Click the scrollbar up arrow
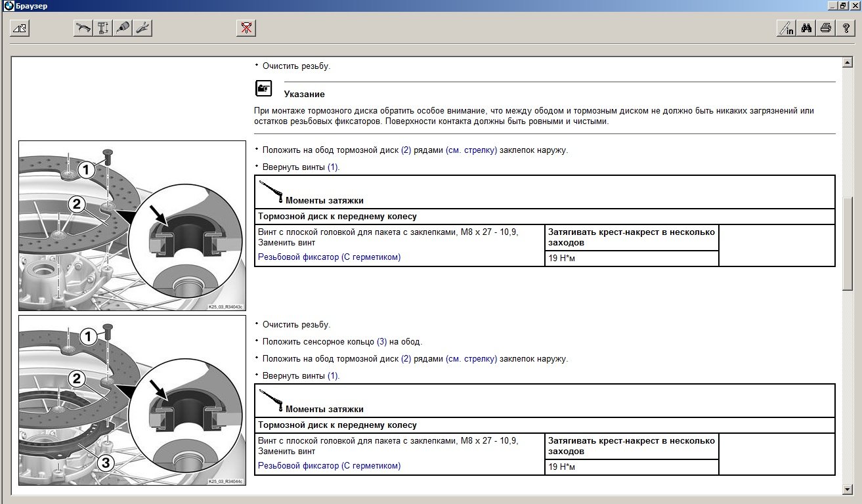This screenshot has height=504, width=862. click(x=847, y=62)
